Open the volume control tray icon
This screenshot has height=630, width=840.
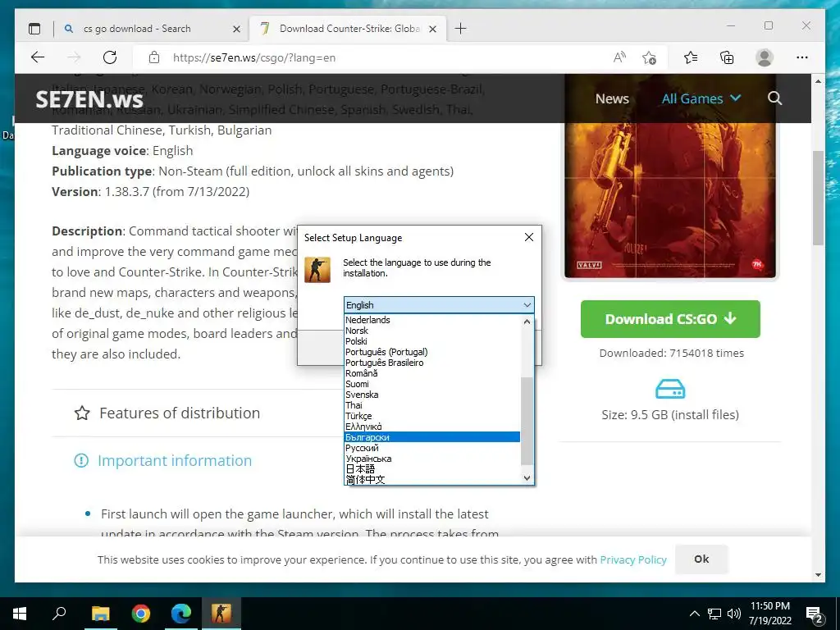734,614
